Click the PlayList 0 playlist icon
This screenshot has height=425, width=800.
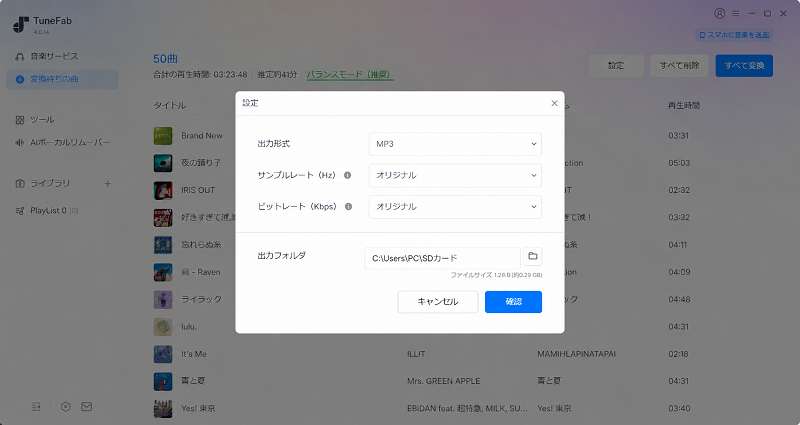[x=20, y=211]
